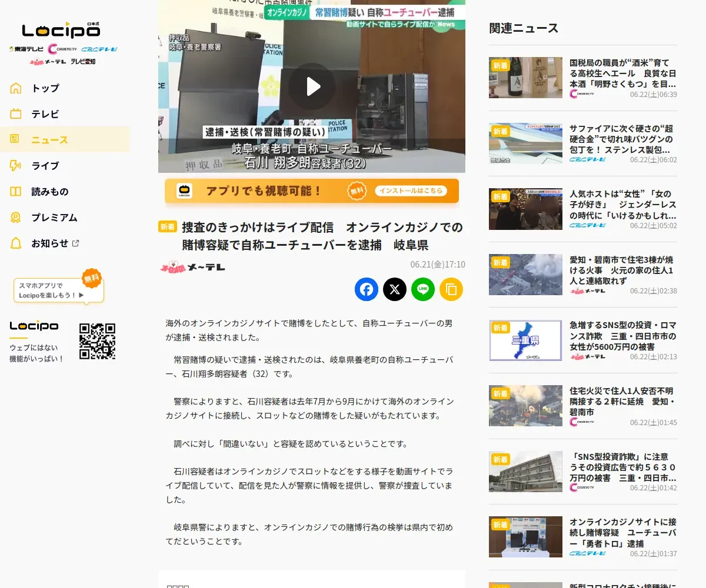Click the メ~テレ logo under the 碧南市 fire article

coord(588,291)
